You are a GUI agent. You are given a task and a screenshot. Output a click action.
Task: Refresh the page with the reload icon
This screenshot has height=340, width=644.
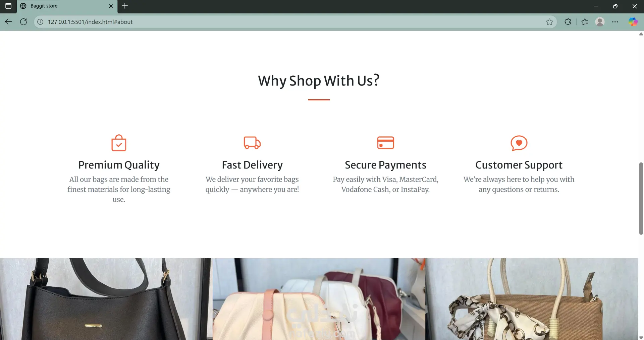coord(23,22)
